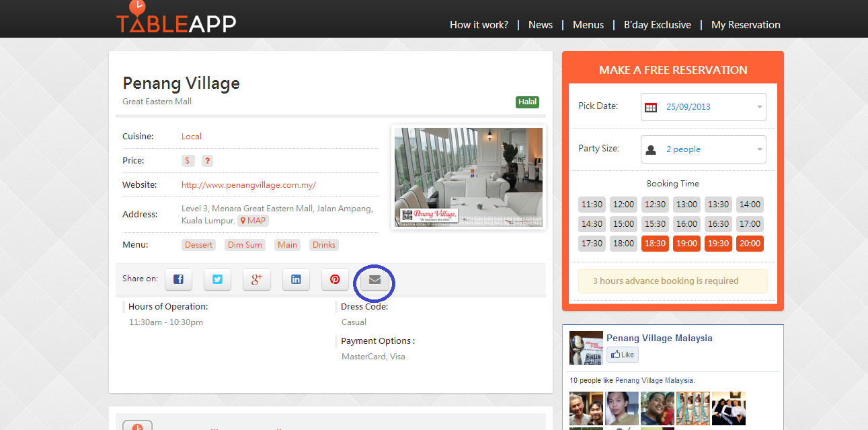Select the 13:00 time slot
This screenshot has width=868, height=430.
click(x=686, y=205)
